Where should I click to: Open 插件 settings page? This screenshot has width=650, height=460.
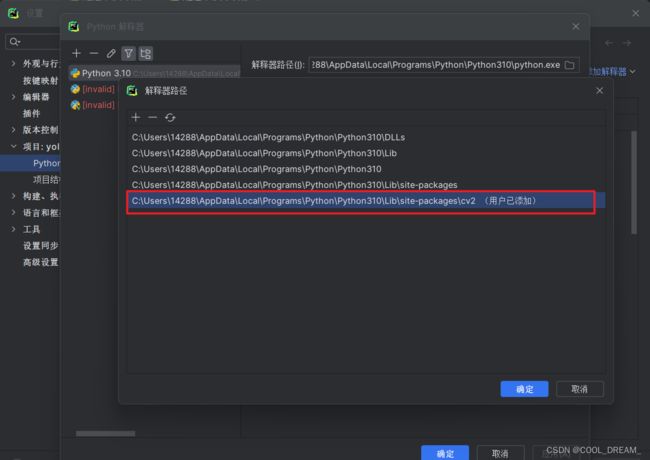point(32,113)
